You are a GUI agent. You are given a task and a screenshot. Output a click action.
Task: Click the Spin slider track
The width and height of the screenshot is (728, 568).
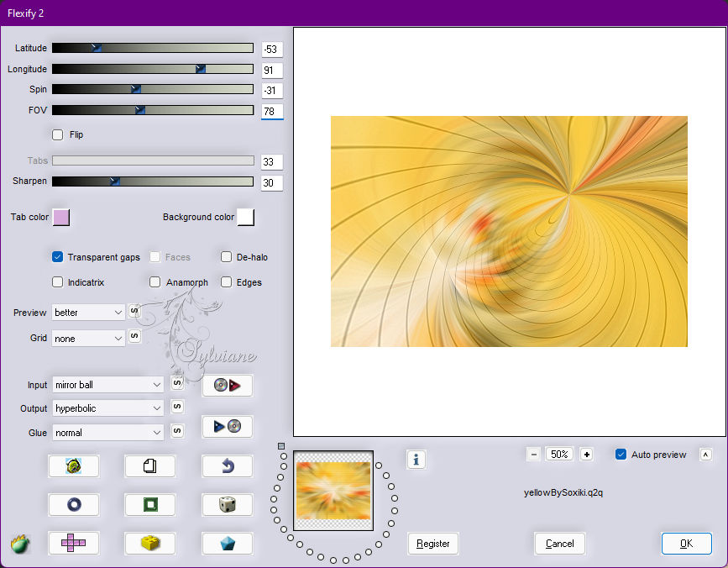click(x=153, y=89)
